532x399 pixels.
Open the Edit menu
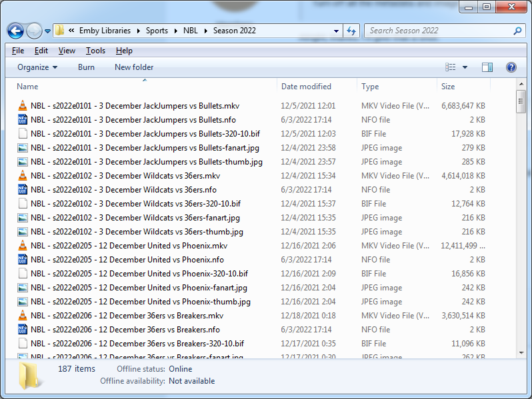[41, 51]
